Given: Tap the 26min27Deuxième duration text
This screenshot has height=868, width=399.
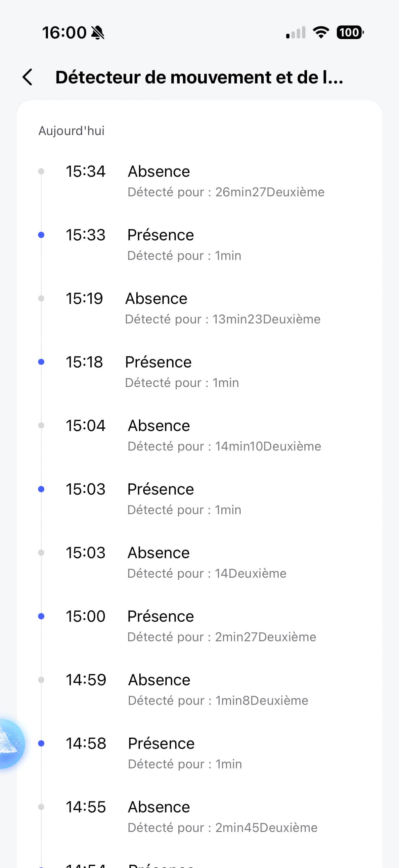Looking at the screenshot, I should [x=270, y=192].
